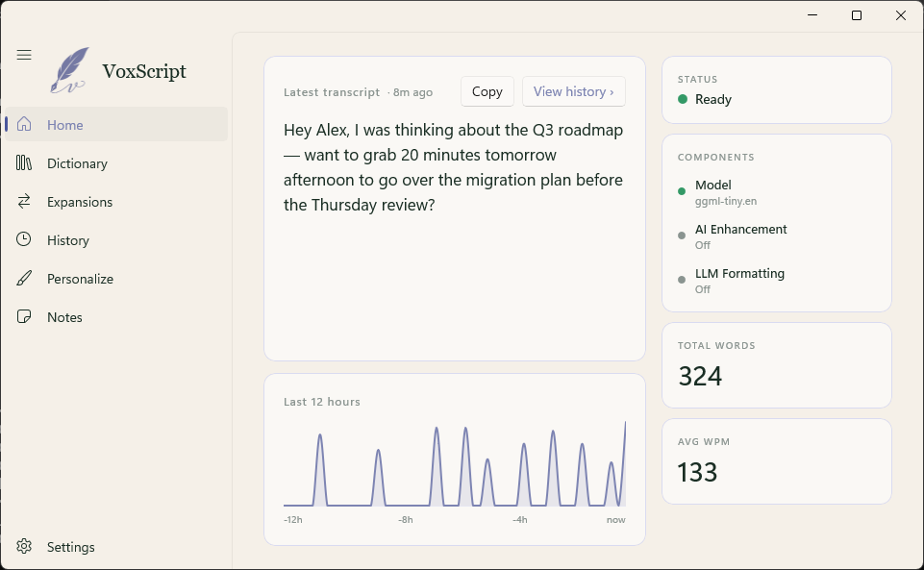The height and width of the screenshot is (570, 924).
Task: Click the 'now' chart axis label
Action: 615,519
